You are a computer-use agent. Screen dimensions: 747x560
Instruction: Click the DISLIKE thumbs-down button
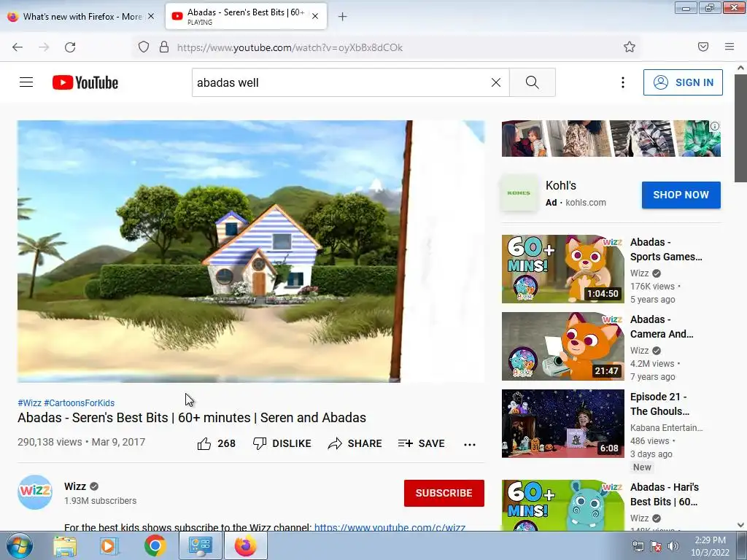point(282,443)
